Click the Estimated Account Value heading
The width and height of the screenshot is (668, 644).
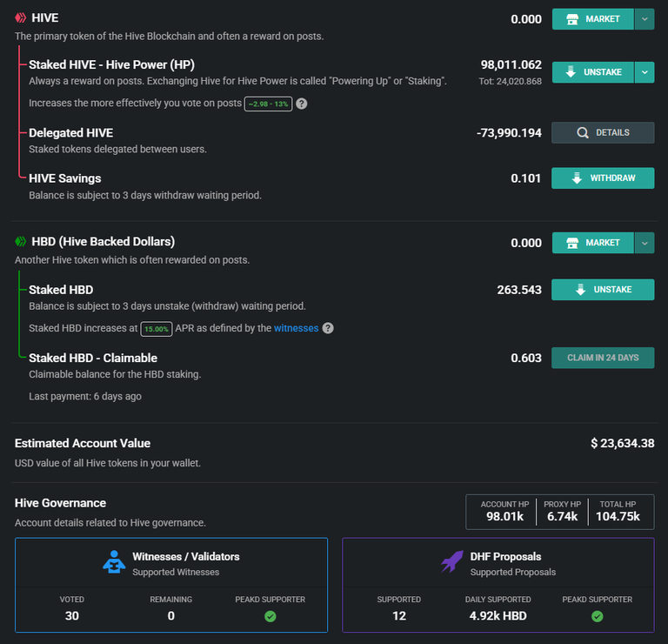[x=83, y=443]
